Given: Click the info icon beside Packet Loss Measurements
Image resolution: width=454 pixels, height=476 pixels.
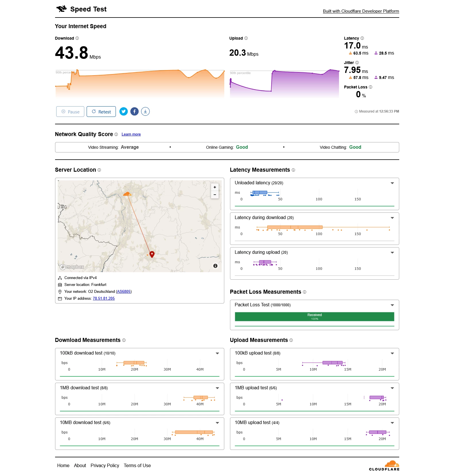Looking at the screenshot, I should [x=305, y=292].
